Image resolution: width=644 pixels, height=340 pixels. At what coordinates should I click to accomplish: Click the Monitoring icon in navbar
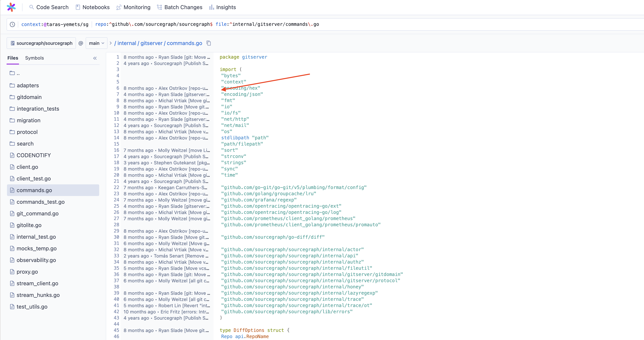[x=119, y=7]
